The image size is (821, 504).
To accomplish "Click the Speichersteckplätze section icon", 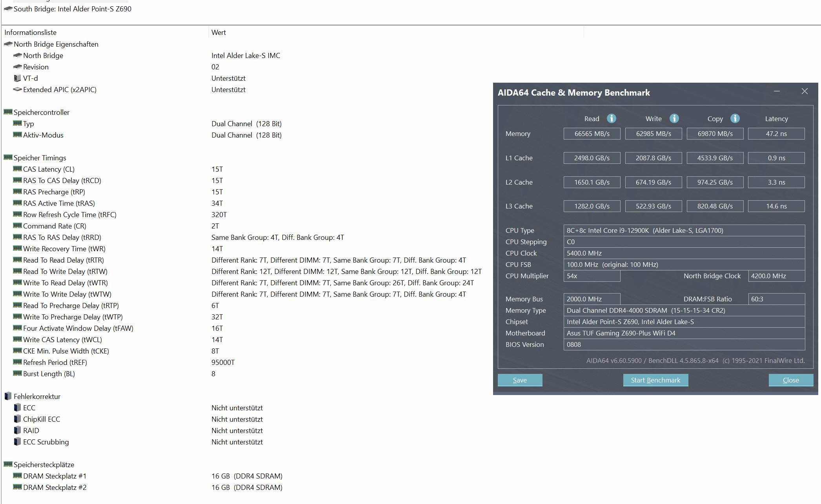I will point(8,464).
